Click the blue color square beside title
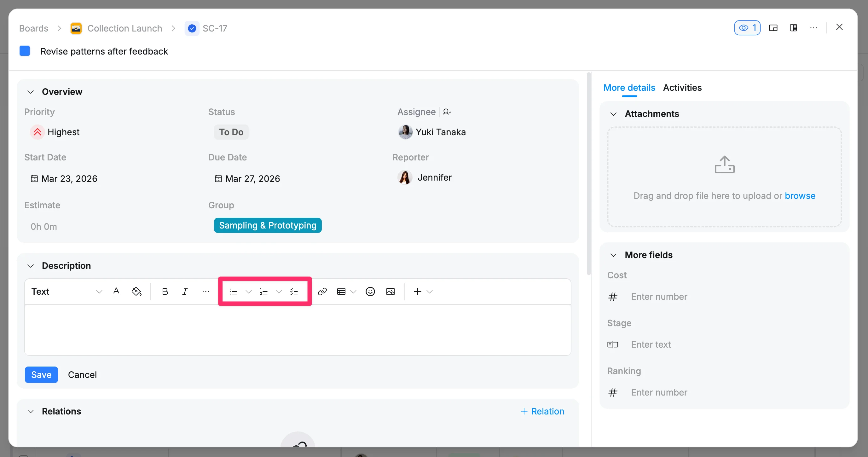This screenshot has width=868, height=457. click(x=25, y=51)
